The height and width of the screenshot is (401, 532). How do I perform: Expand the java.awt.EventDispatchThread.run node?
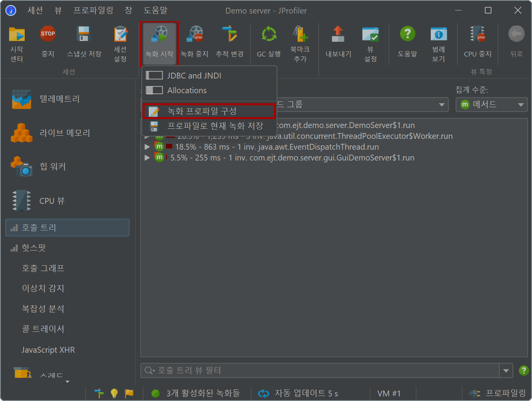click(147, 147)
